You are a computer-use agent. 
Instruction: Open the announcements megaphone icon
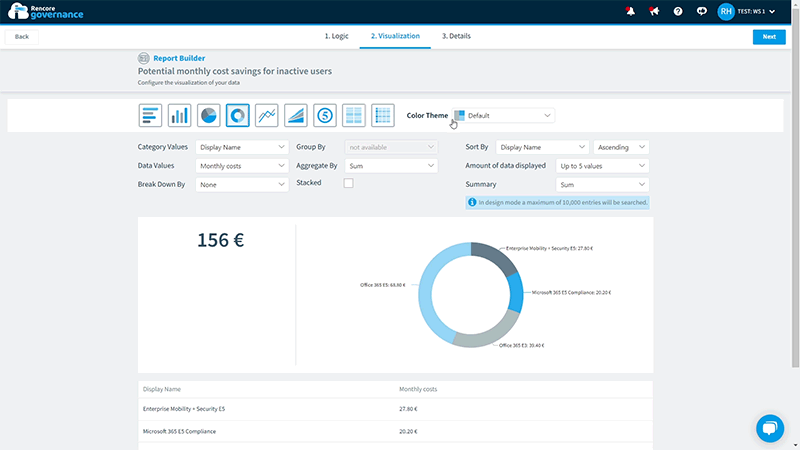tap(654, 11)
